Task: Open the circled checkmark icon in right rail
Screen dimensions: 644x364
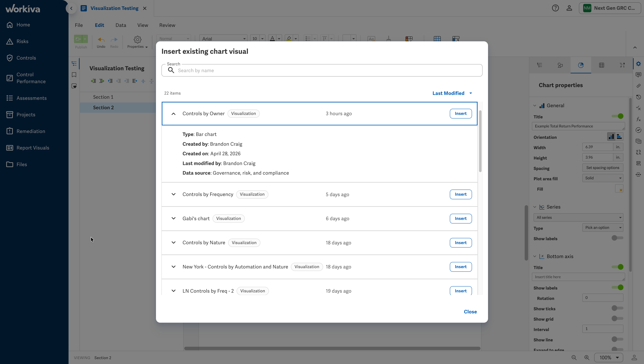Action: pyautogui.click(x=638, y=130)
